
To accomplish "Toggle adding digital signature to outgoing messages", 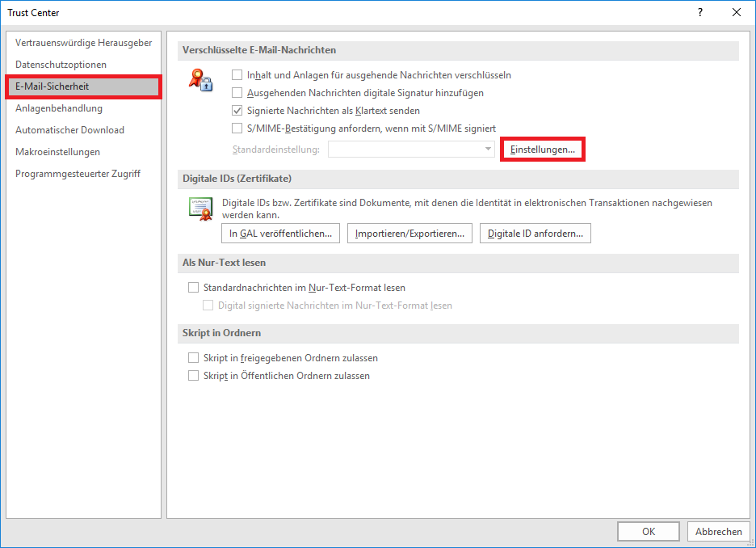I will (237, 93).
